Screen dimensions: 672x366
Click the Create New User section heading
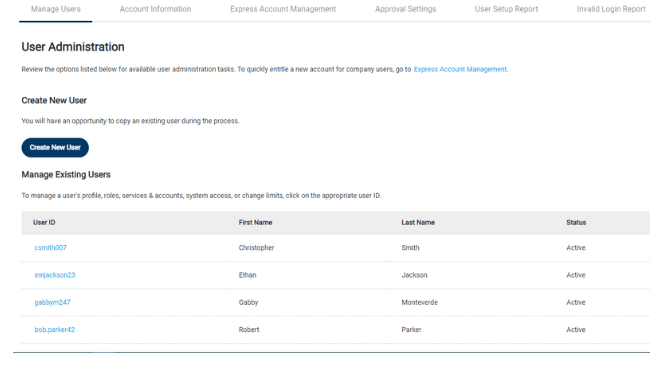(54, 100)
